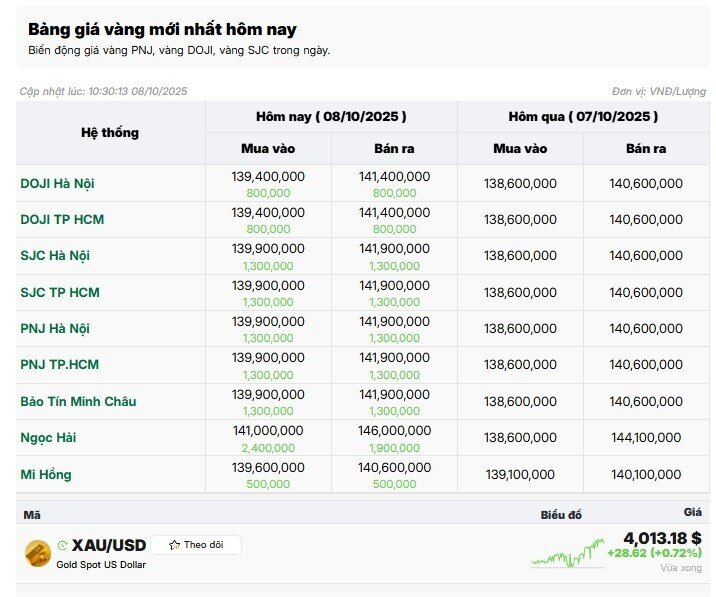Click Mua vào header under Hôm qua

point(520,148)
